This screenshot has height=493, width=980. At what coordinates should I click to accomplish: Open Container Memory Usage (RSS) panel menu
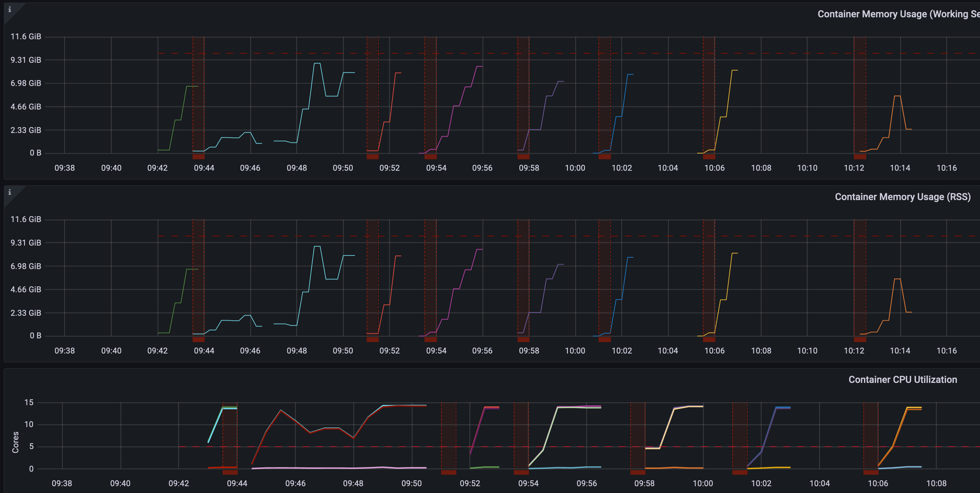(902, 197)
